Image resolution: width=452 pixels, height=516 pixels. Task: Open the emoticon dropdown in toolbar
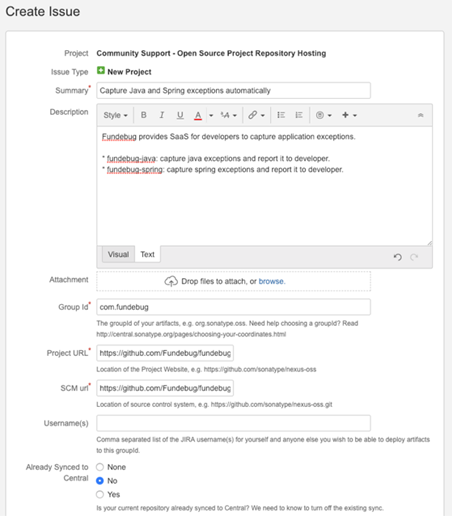coord(324,115)
